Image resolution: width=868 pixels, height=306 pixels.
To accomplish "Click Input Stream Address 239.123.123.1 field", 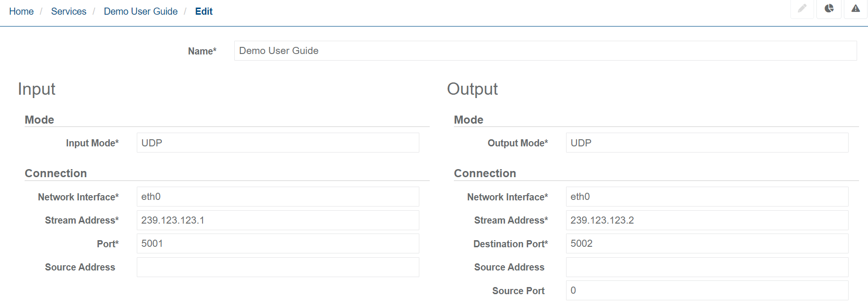I will point(277,220).
